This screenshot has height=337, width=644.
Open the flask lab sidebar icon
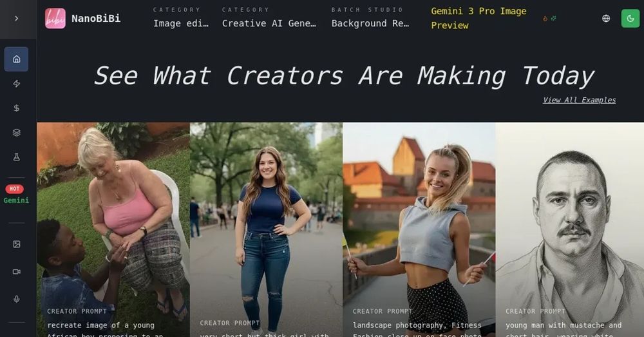pos(17,157)
